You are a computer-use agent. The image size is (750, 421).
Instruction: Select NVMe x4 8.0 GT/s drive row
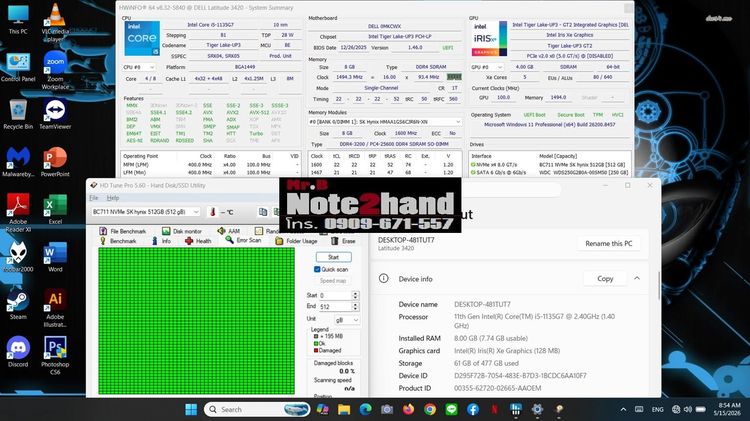549,165
